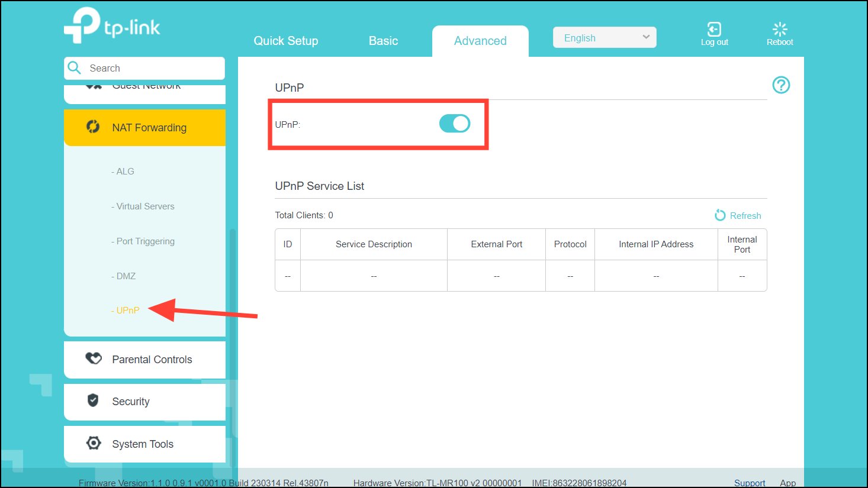Select the Advanced tab
Image resolution: width=868 pixels, height=488 pixels.
tap(480, 41)
